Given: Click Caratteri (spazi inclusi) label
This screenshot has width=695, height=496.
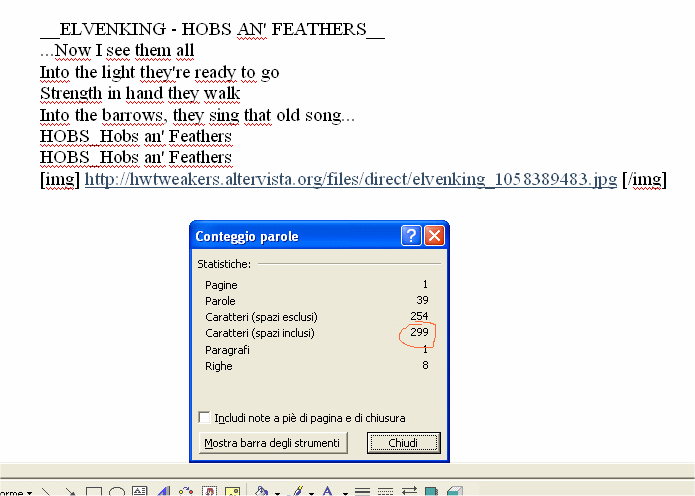Looking at the screenshot, I should [260, 333].
